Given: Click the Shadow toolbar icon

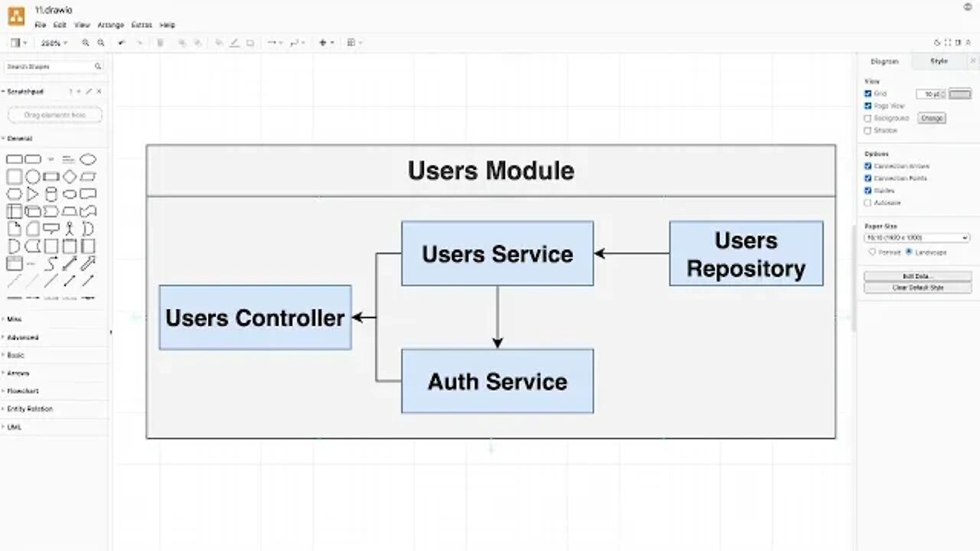Looking at the screenshot, I should tap(250, 43).
